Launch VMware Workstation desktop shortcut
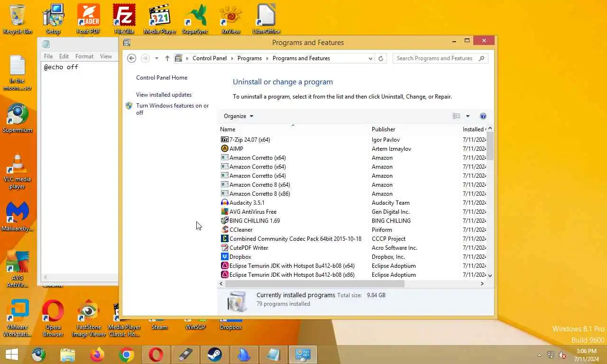Viewport: 607px width, 364px height. coord(18,318)
